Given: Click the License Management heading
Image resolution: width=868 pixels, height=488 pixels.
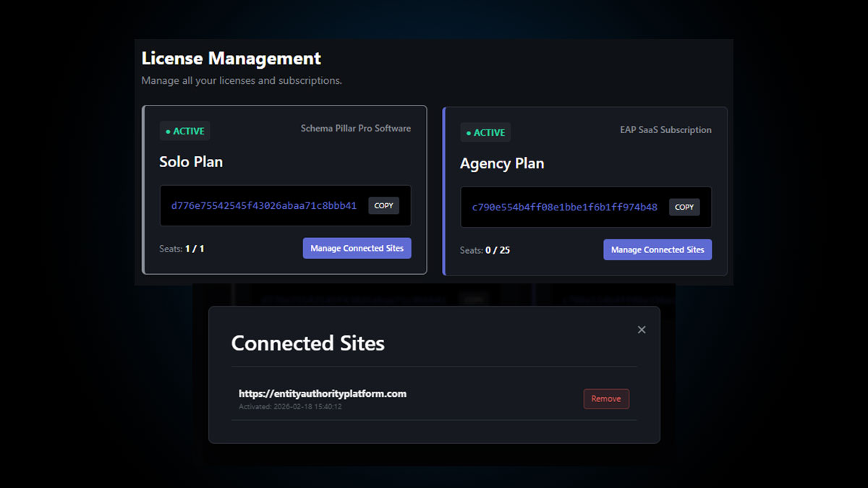Looking at the screenshot, I should pyautogui.click(x=231, y=58).
